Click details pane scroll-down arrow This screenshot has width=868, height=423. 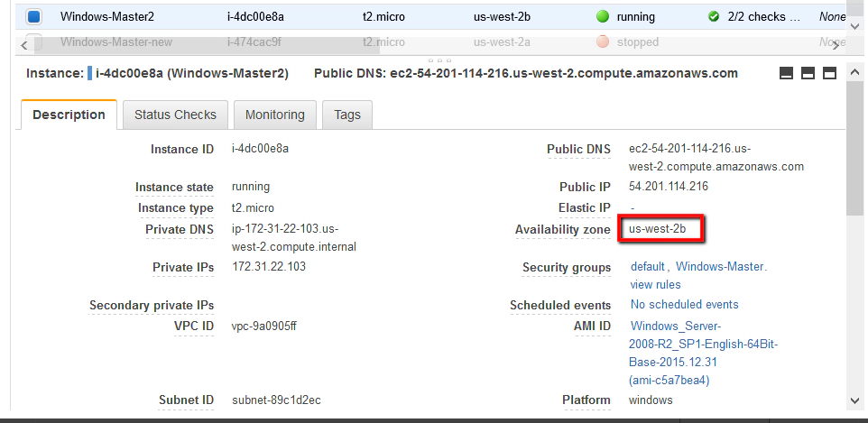[855, 400]
